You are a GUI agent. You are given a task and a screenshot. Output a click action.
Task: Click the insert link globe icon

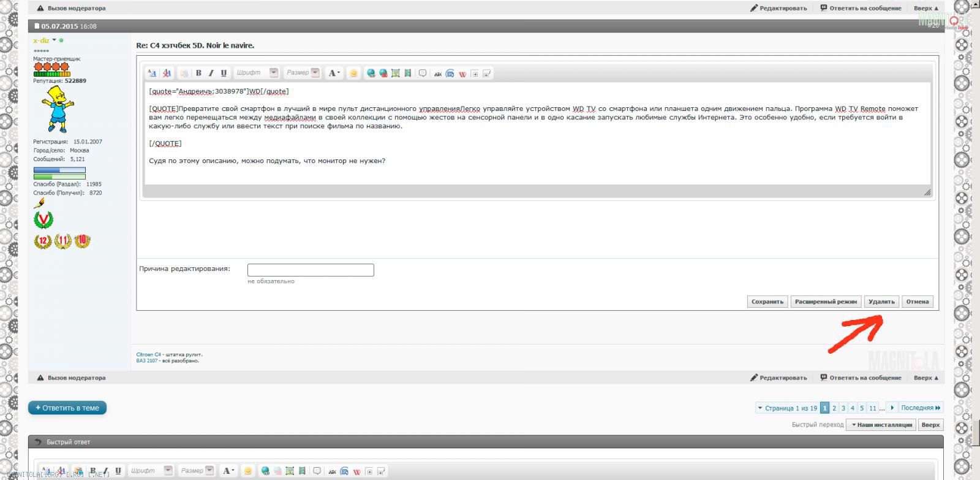click(371, 73)
